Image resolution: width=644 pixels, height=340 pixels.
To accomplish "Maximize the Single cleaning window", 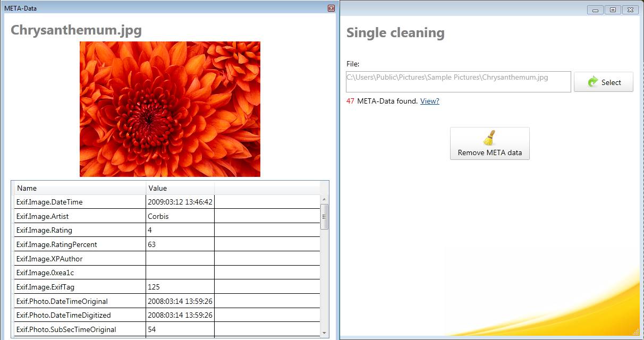I will (x=613, y=10).
